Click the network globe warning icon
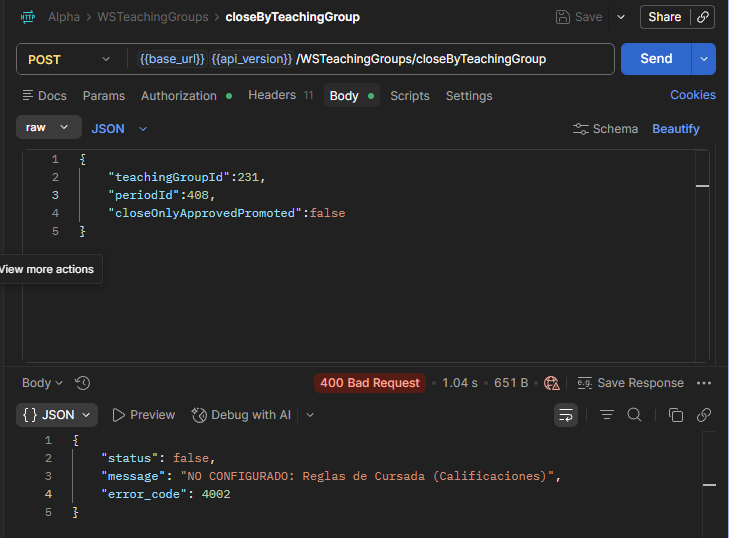Screen dimensions: 729x538 tap(551, 383)
